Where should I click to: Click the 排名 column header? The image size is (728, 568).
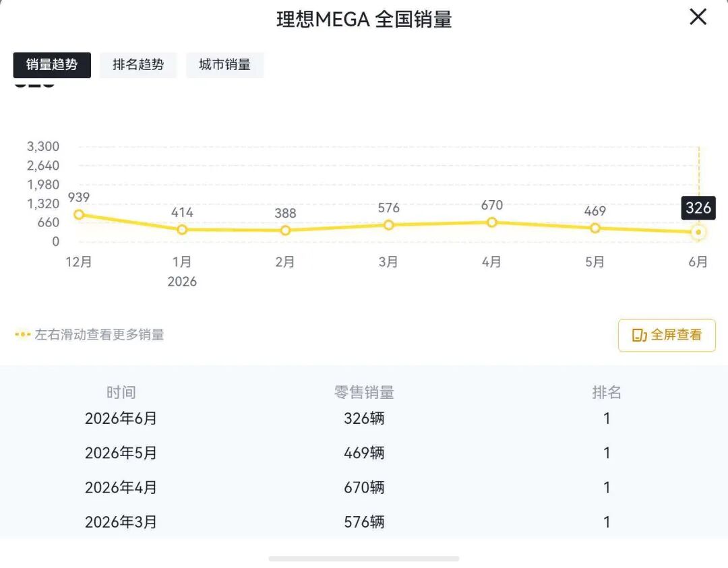[607, 393]
